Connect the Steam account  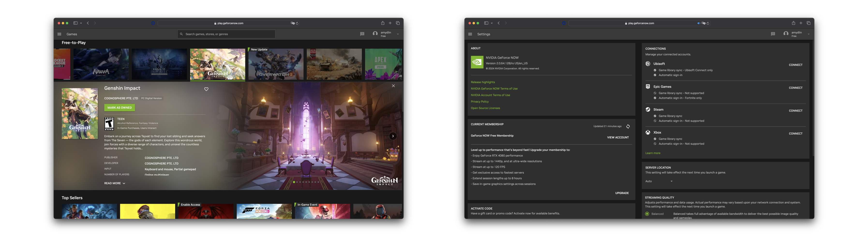[796, 111]
